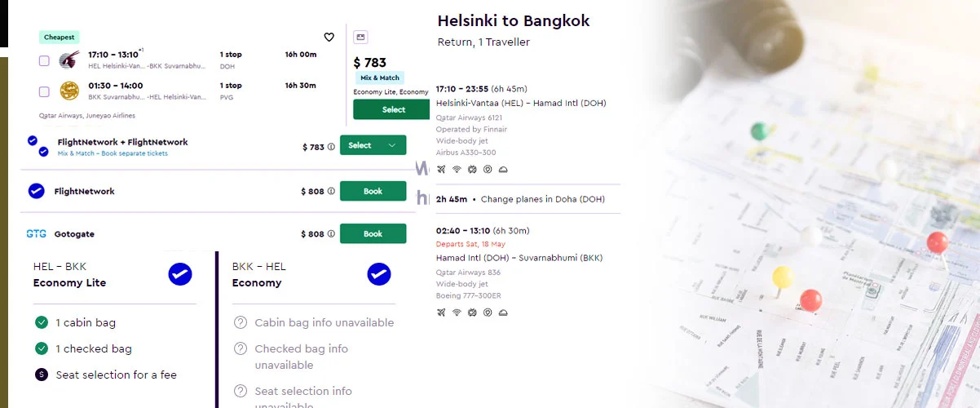The image size is (980, 408).
Task: Click question mark icon beside Cabin bag info unavailable
Action: click(x=241, y=322)
